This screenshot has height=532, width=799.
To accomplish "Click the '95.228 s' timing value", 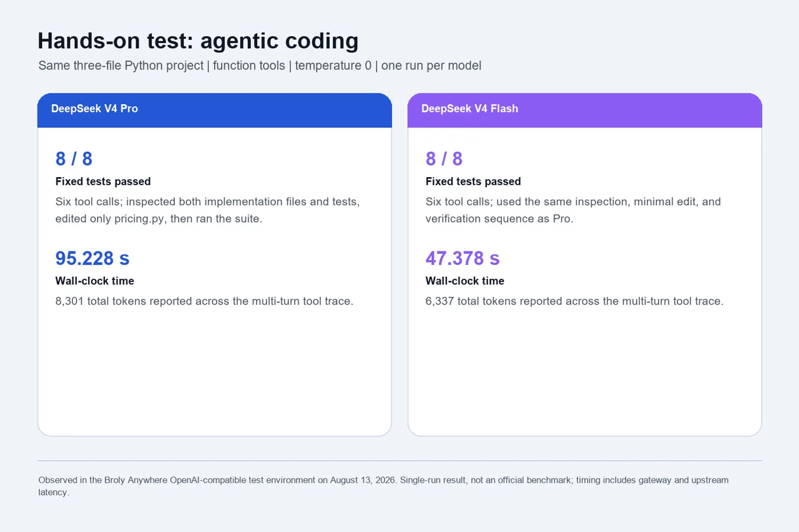I will 92,258.
